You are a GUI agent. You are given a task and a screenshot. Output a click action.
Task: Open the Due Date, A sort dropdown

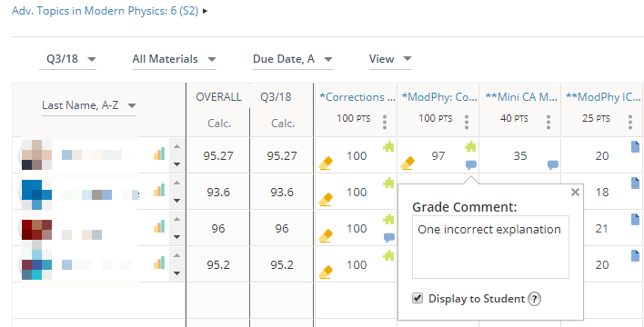pyautogui.click(x=292, y=59)
